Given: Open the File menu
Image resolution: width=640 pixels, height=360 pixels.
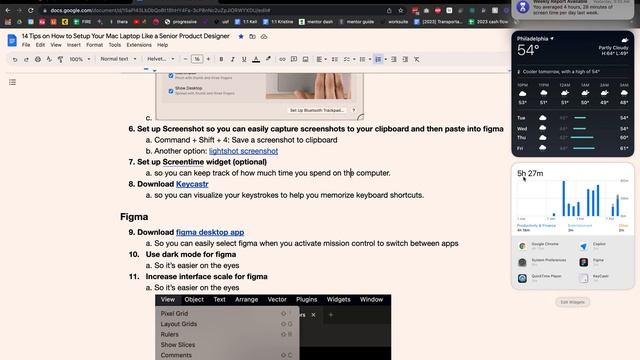Looking at the screenshot, I should pos(26,45).
